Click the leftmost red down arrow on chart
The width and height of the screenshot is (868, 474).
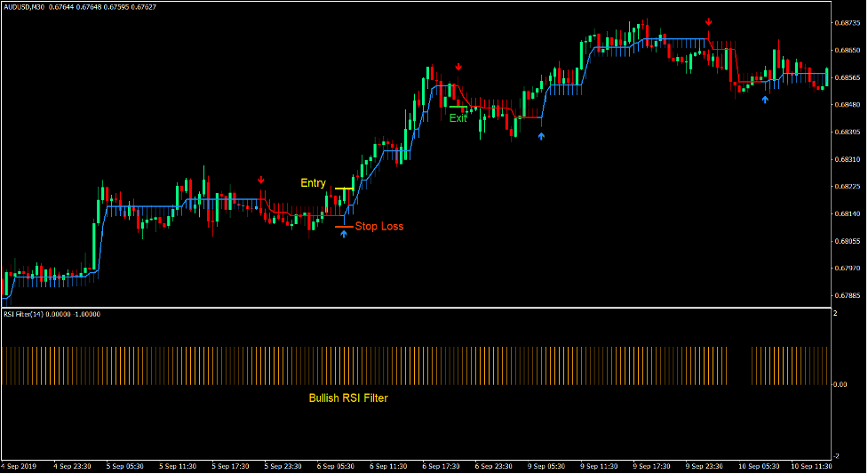261,181
